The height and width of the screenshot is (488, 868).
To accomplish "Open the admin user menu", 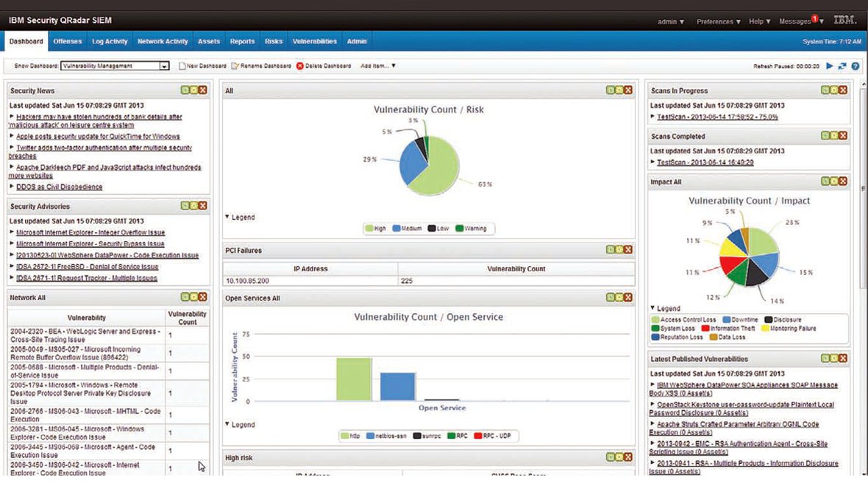I will [671, 21].
